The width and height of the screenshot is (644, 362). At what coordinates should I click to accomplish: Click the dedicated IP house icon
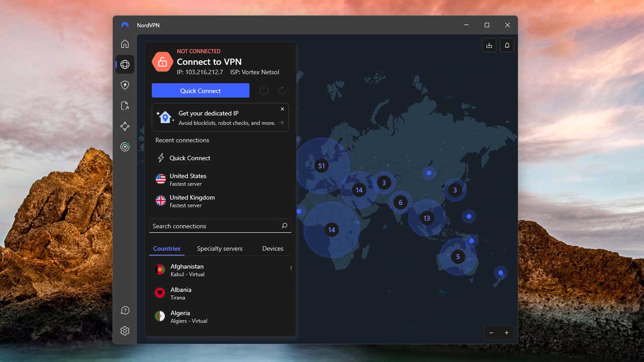point(165,117)
